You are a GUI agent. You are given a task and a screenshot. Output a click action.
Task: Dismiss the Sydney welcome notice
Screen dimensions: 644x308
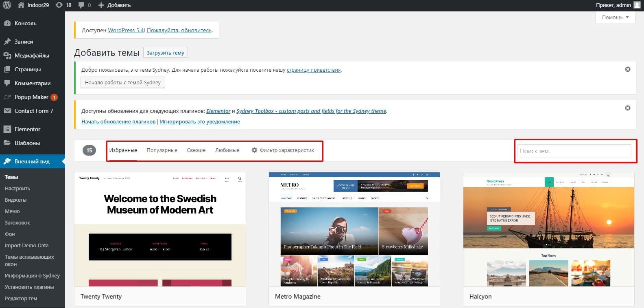[628, 69]
